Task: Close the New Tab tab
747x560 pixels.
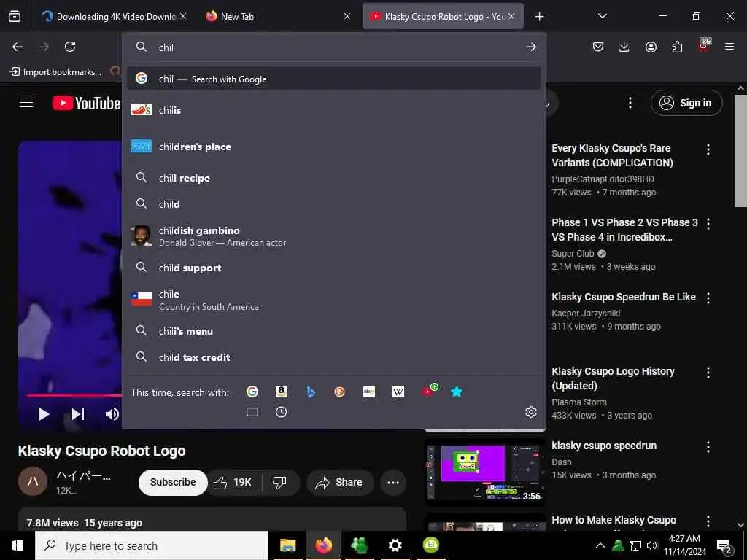Action: (x=347, y=17)
